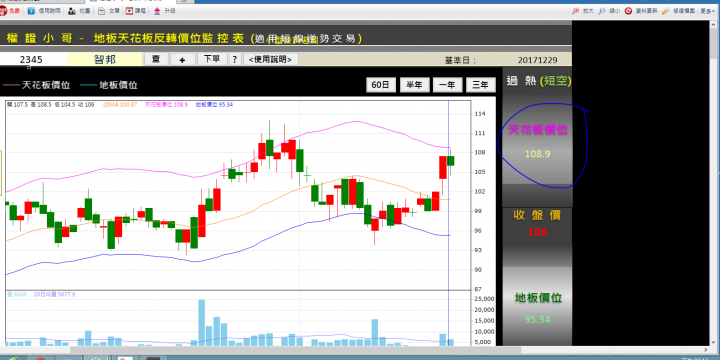Open the 使用說明 help icon in toolbar

(x=31, y=11)
